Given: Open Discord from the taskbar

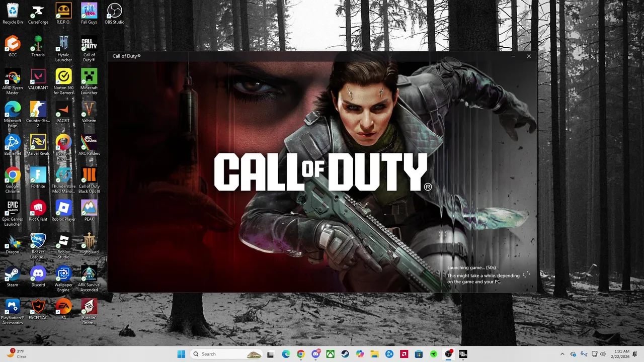Looking at the screenshot, I should point(315,354).
